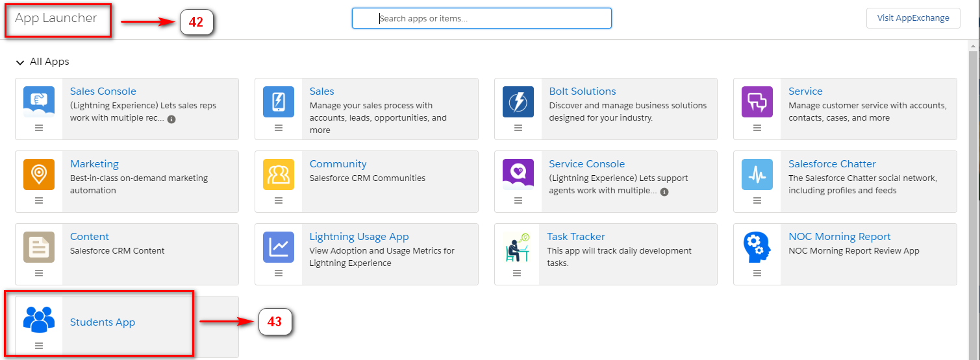Image resolution: width=980 pixels, height=360 pixels.
Task: Focus the Search apps or items field
Action: point(482,18)
